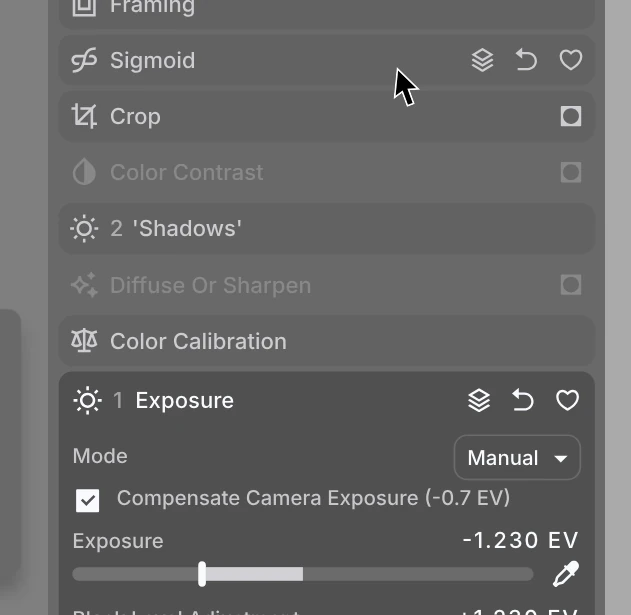Viewport: 631px width, 615px height.
Task: Add Exposure module to favorites
Action: tap(567, 400)
